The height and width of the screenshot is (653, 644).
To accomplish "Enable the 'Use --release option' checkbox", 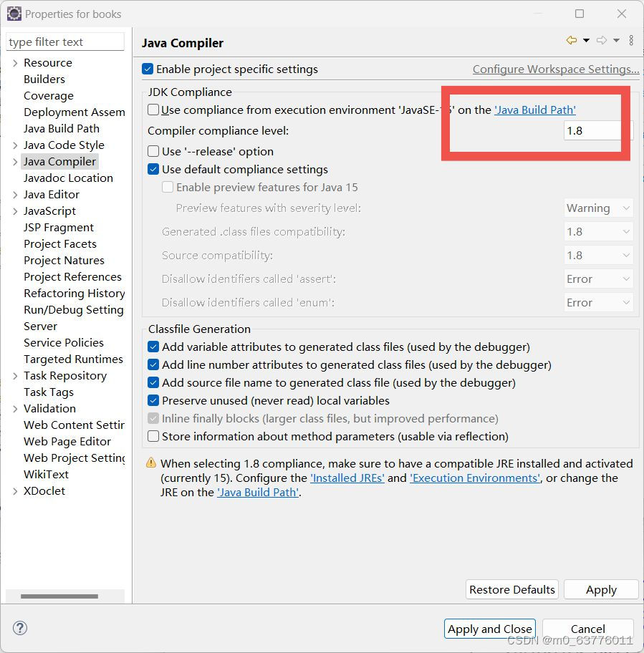I will tap(152, 150).
